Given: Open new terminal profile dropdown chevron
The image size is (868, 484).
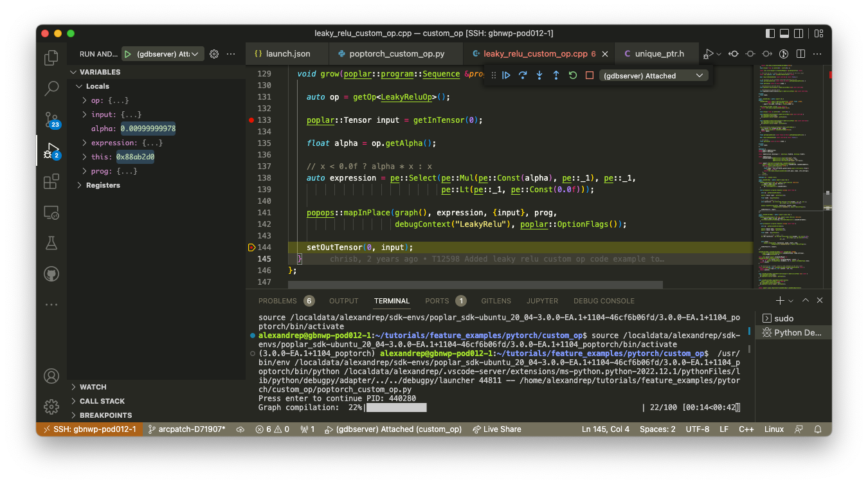Looking at the screenshot, I should click(x=791, y=301).
